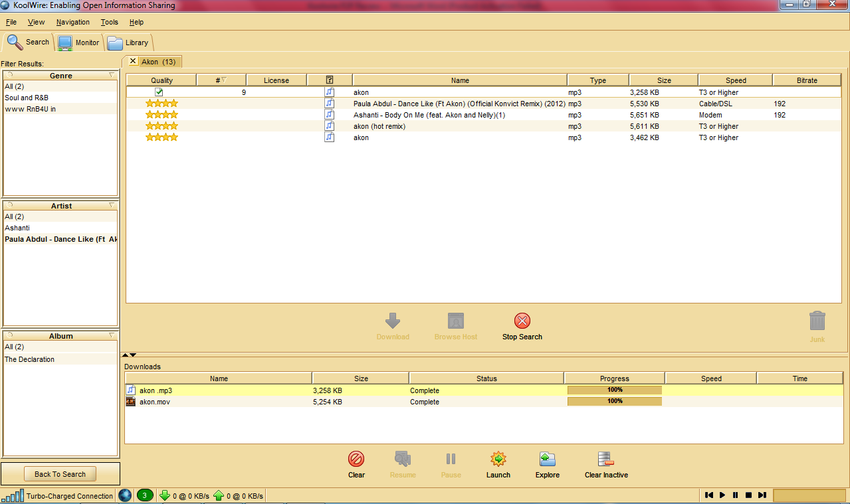Skip to next track in media player
Screen dimensions: 850x504
[762, 495]
